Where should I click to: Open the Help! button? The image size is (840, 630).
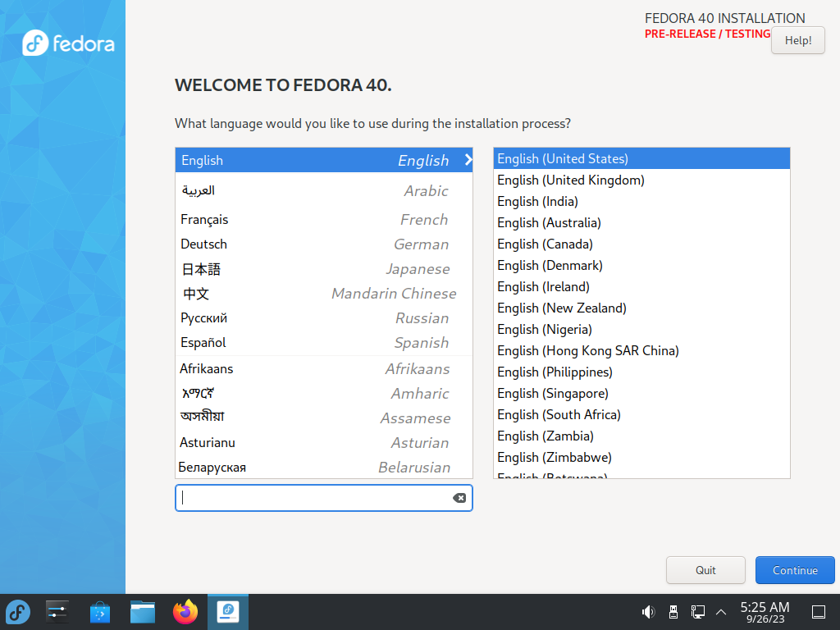[797, 40]
